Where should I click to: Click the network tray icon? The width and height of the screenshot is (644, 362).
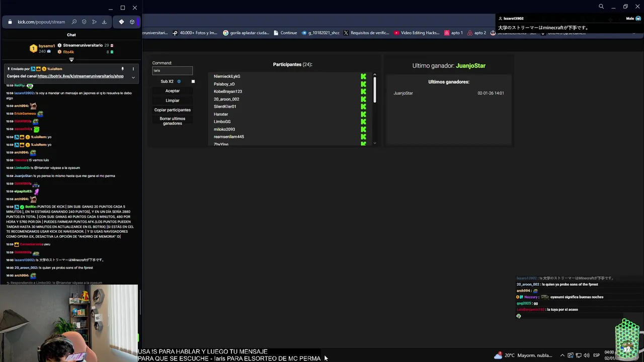tap(578, 355)
